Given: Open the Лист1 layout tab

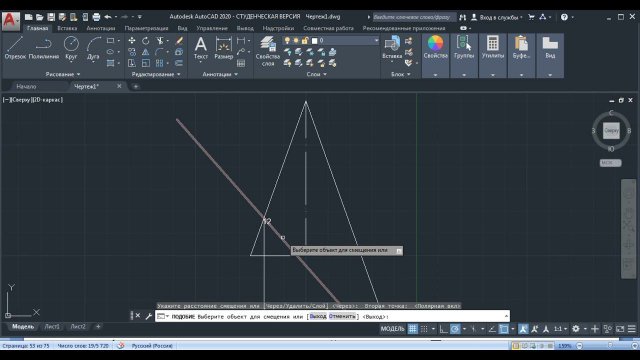Looking at the screenshot, I should pos(52,327).
